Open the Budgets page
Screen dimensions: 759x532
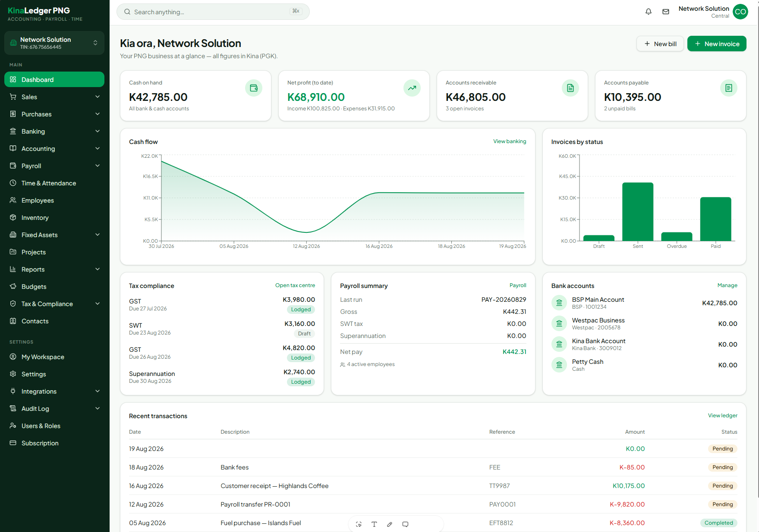tap(54, 286)
